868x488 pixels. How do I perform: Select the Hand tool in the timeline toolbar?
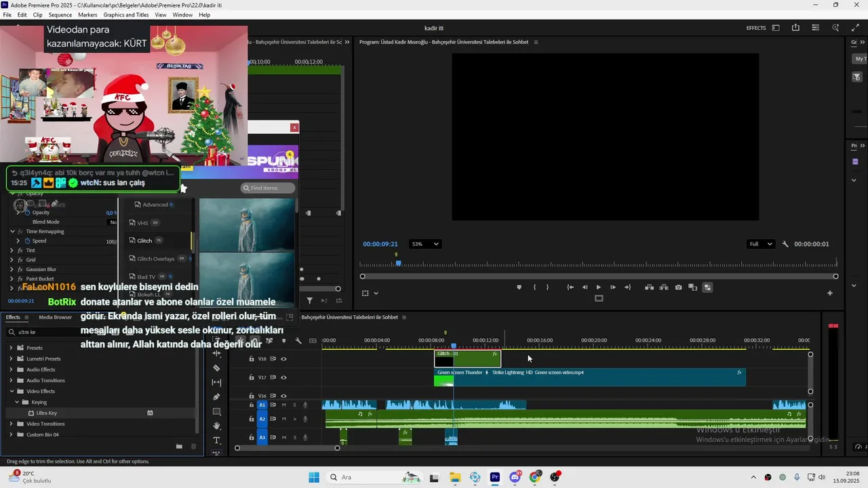[x=216, y=426]
